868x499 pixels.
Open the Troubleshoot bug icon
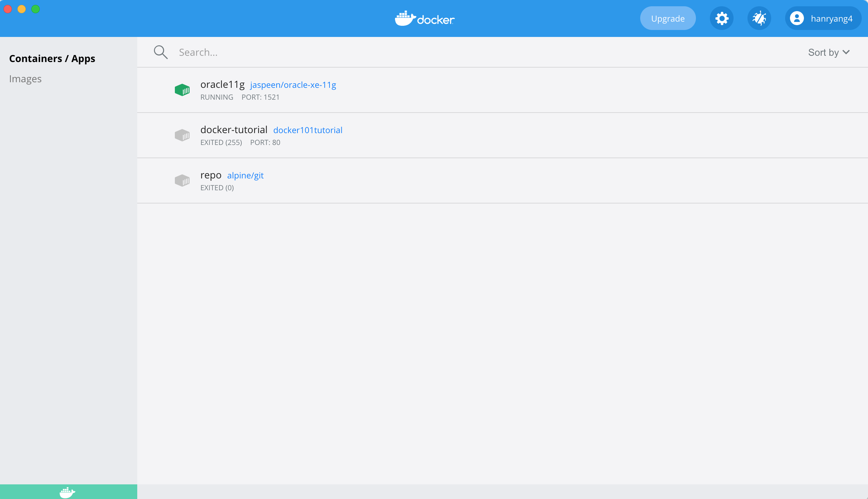click(x=759, y=18)
